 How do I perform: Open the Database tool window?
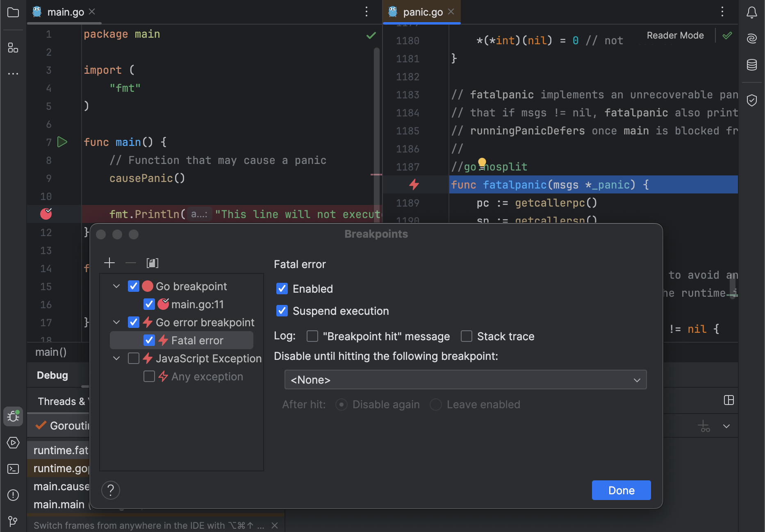(752, 64)
